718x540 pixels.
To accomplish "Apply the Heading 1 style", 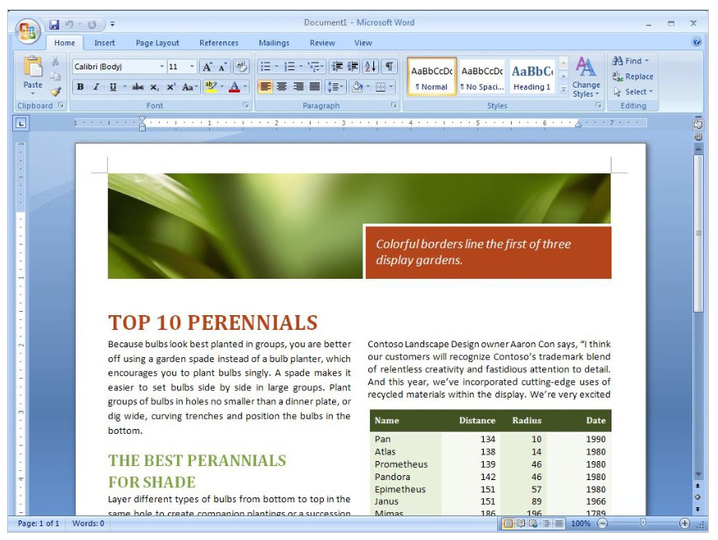I will pos(531,76).
